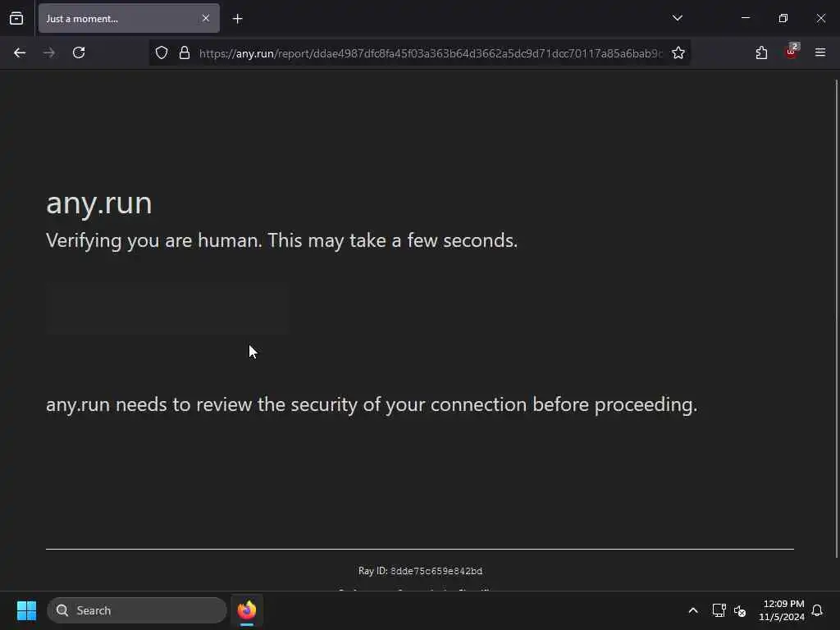The image size is (840, 630).
Task: Open a new tab with plus button
Action: 238,19
